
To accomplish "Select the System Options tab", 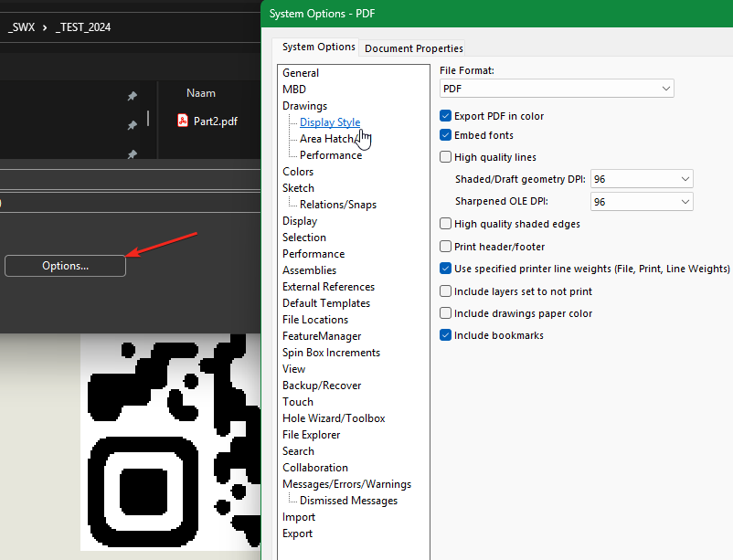I will 318,48.
